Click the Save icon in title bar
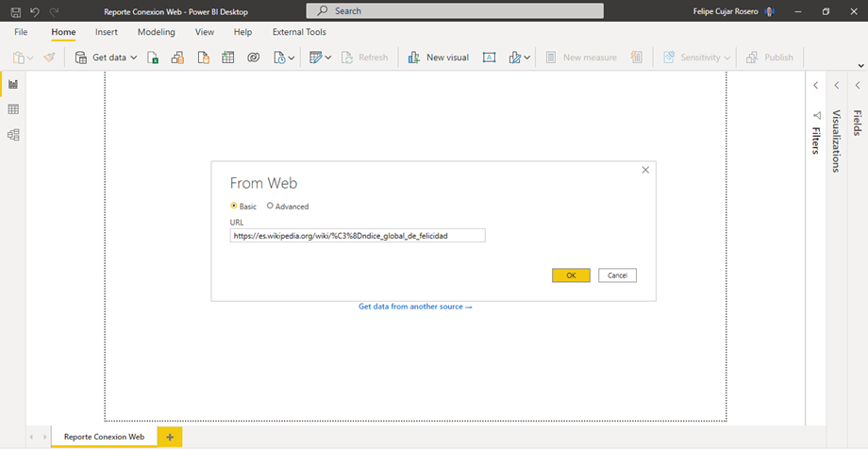 point(16,11)
